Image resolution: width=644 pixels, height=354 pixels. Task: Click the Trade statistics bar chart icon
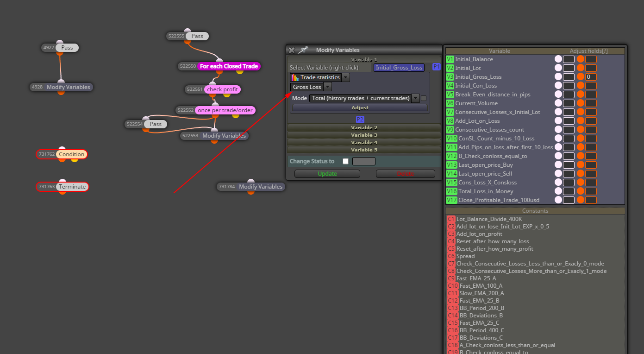(295, 77)
